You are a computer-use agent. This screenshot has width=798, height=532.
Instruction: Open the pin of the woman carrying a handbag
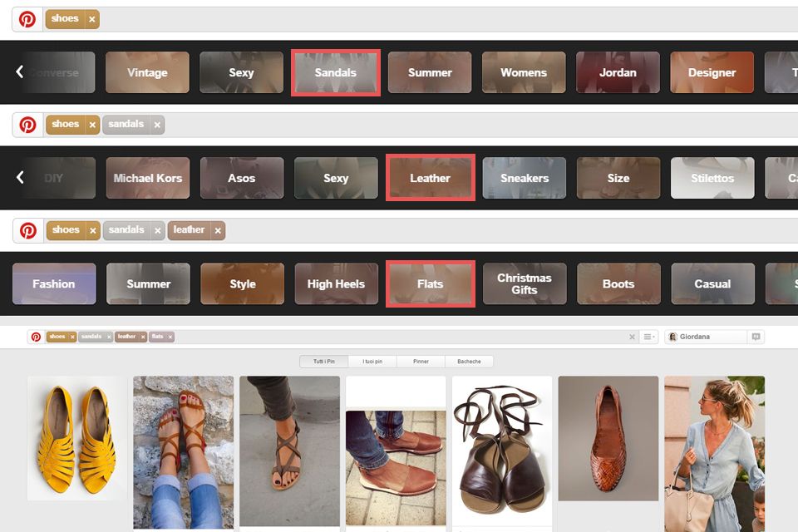(x=715, y=454)
